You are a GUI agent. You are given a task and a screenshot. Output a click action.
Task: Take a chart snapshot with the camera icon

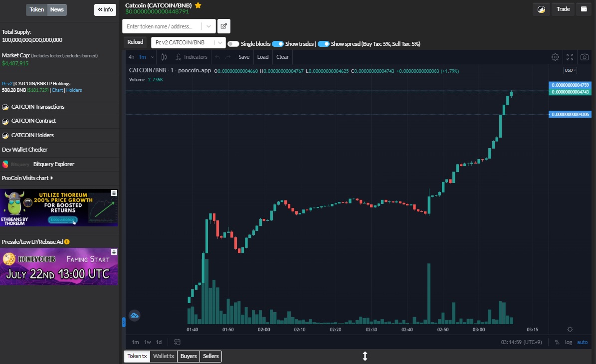tap(584, 57)
